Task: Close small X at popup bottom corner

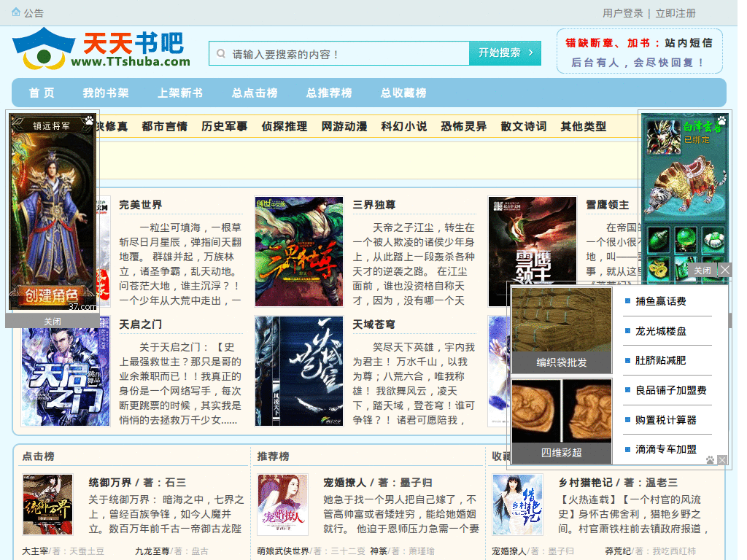Action: point(722,459)
